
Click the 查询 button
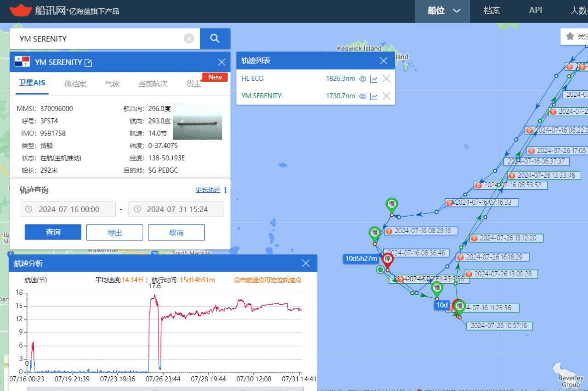coord(53,232)
